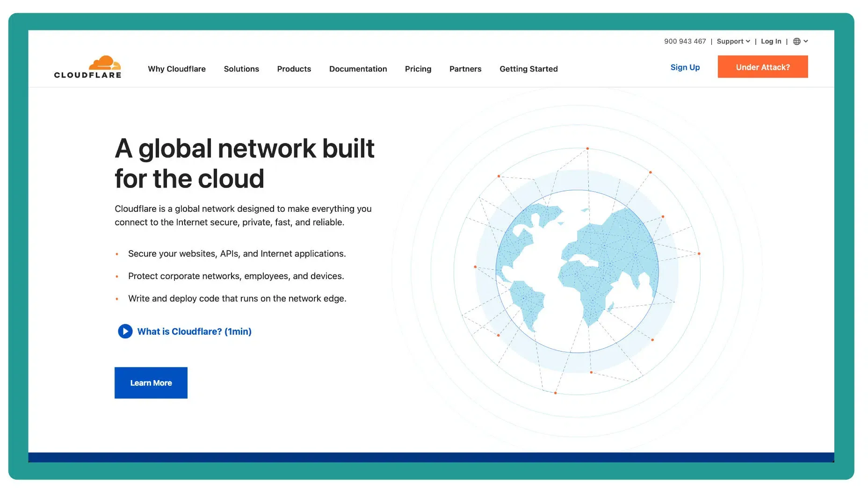Select Partners in the navigation
Image resolution: width=868 pixels, height=496 pixels.
(465, 69)
